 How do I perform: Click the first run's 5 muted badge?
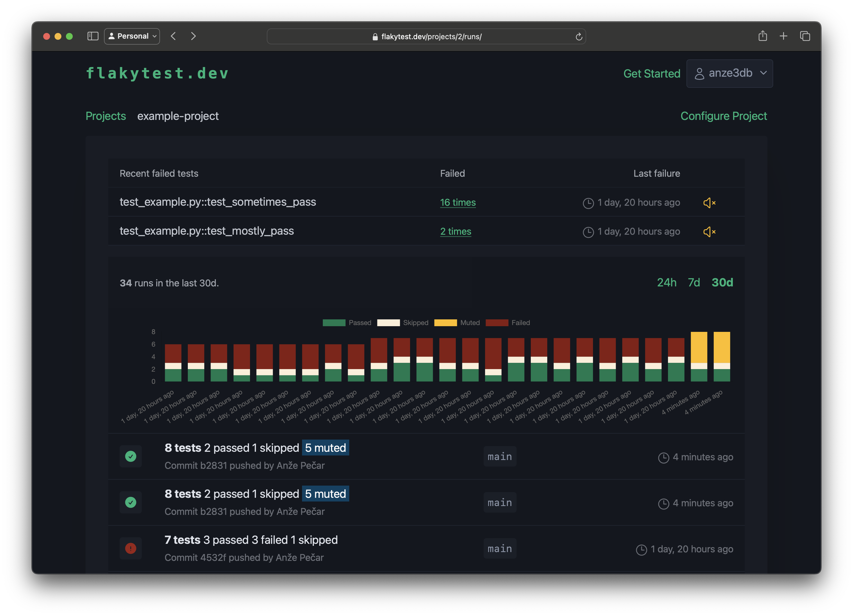pos(325,448)
